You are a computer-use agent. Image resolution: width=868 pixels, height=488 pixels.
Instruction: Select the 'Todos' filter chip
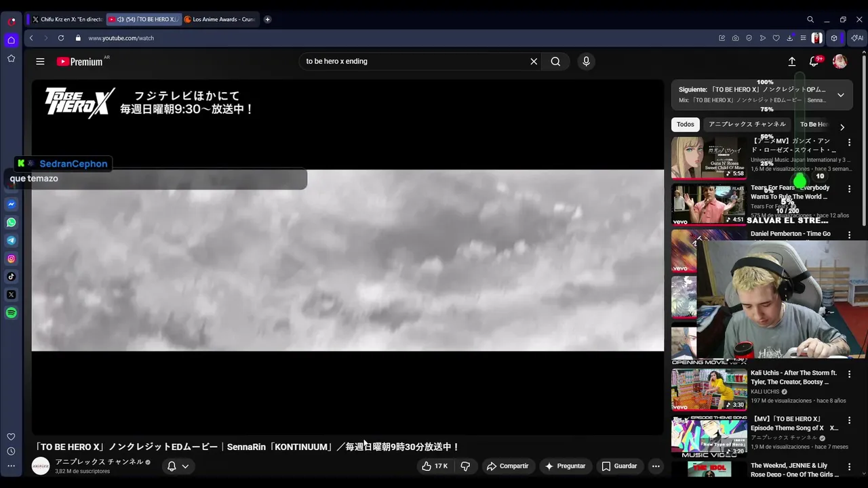coord(686,125)
